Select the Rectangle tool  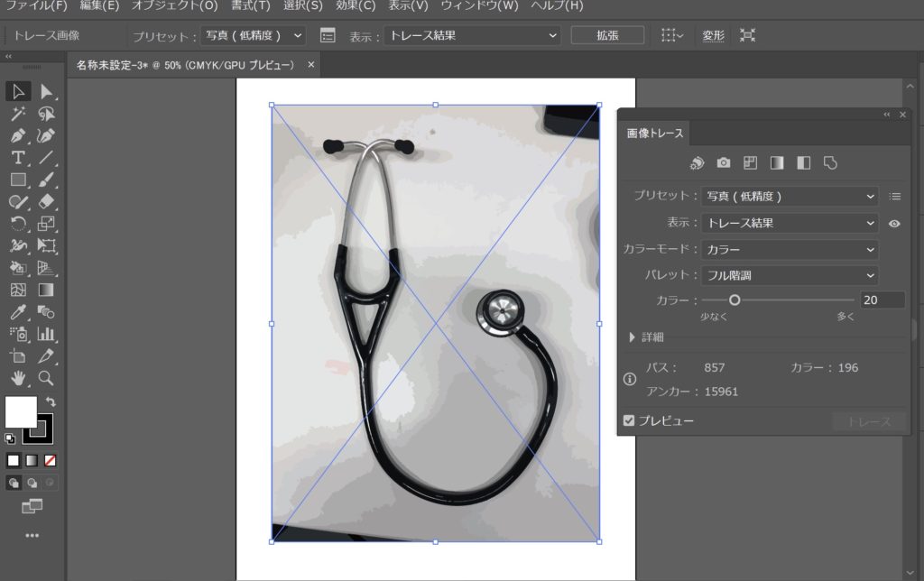point(18,180)
